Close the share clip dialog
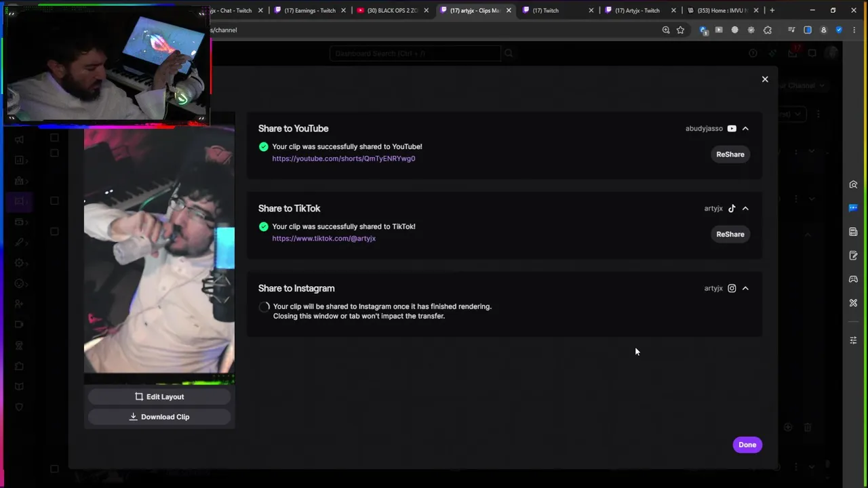Image resolution: width=868 pixels, height=488 pixels. pos(765,79)
